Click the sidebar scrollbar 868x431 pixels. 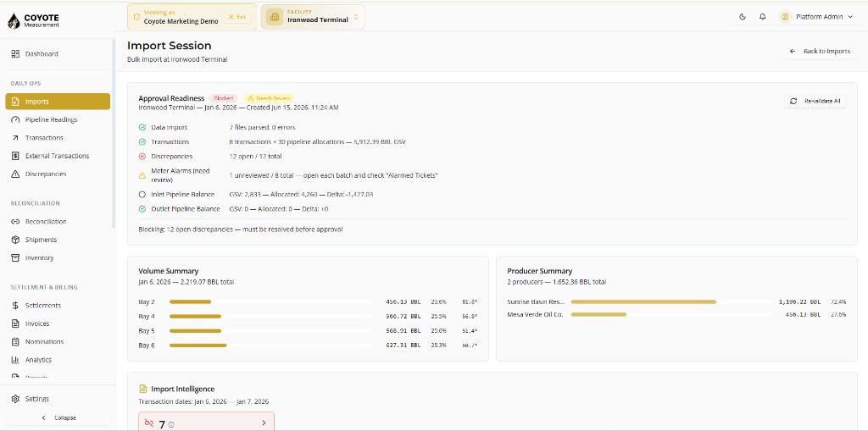(x=114, y=133)
